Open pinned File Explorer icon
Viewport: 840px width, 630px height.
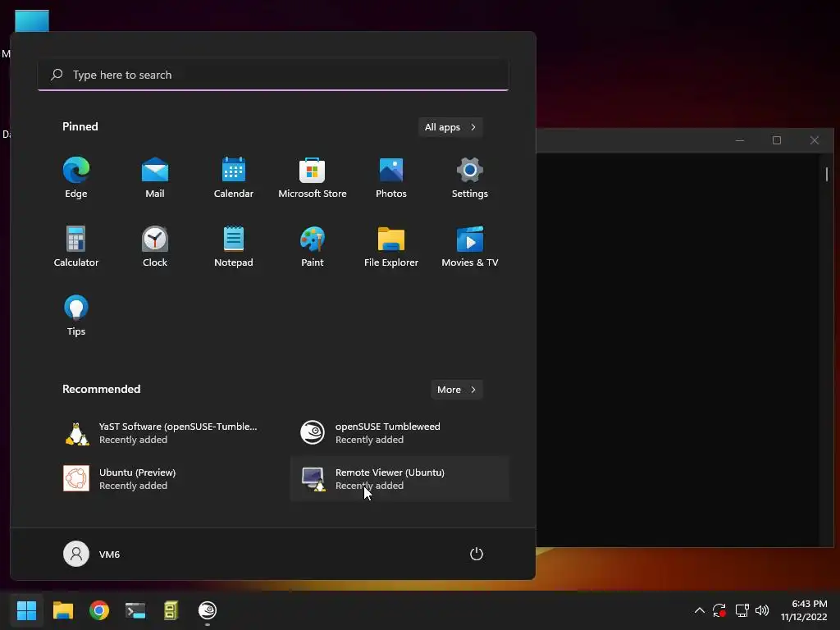[x=391, y=246]
